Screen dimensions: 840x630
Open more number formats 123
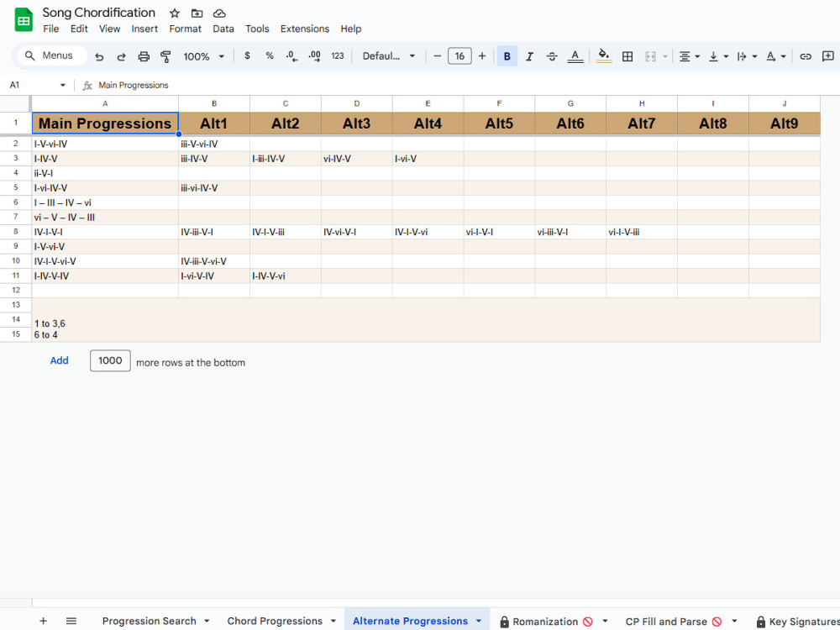click(337, 55)
